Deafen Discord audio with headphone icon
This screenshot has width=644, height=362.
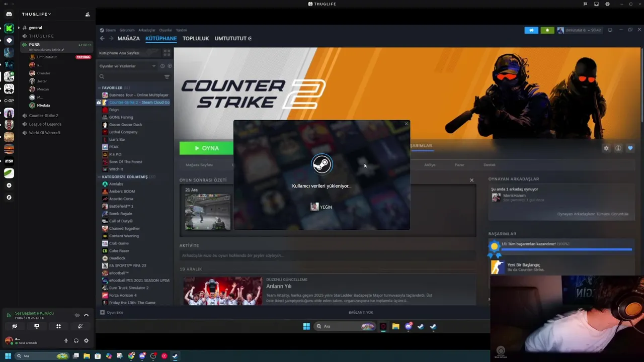pos(76,340)
